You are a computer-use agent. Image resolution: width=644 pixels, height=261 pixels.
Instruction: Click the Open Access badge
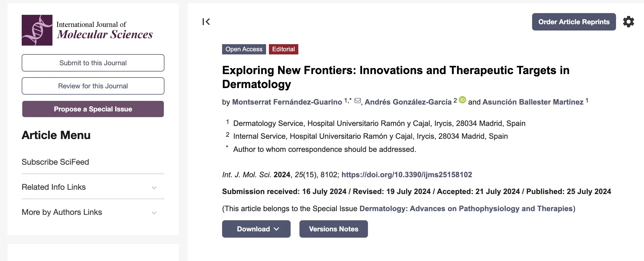pyautogui.click(x=244, y=49)
